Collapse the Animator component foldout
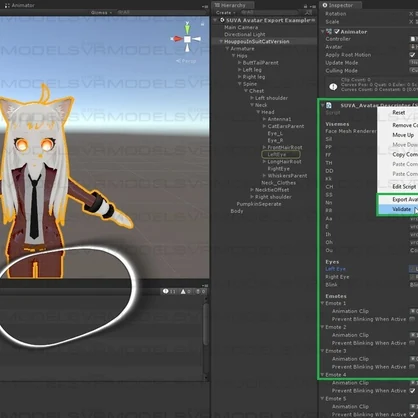The width and height of the screenshot is (418, 418). point(322,32)
